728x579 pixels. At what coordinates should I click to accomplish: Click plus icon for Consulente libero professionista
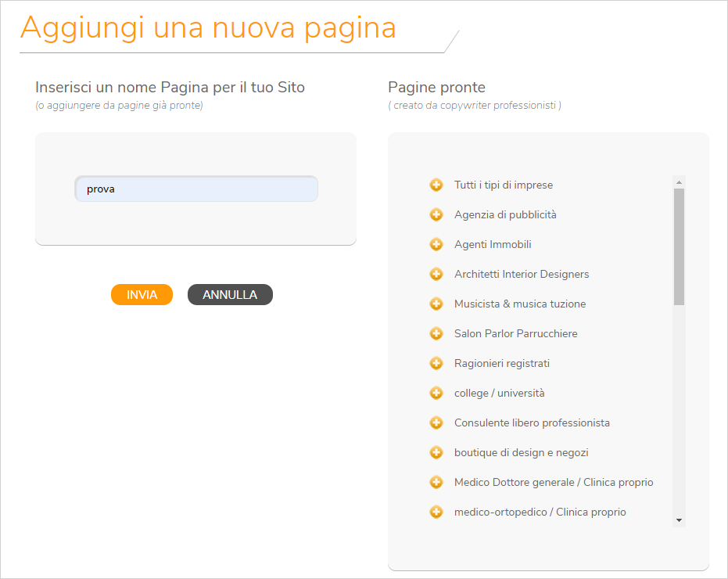point(436,423)
